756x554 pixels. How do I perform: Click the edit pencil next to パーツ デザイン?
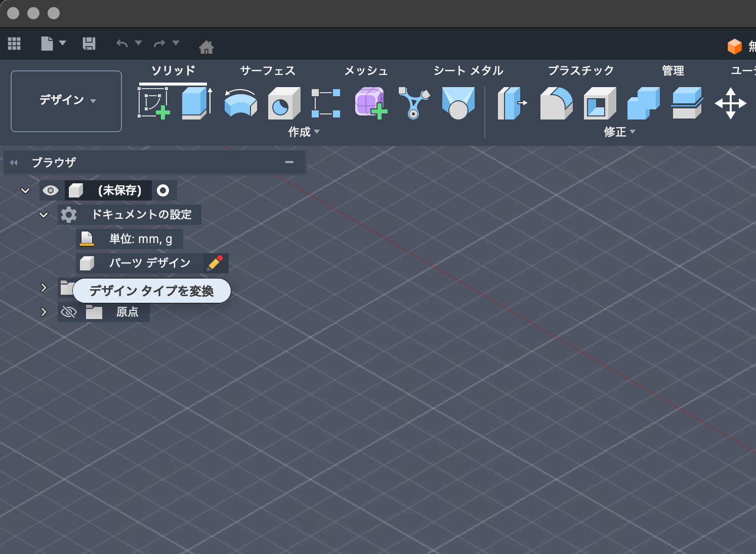click(x=215, y=263)
